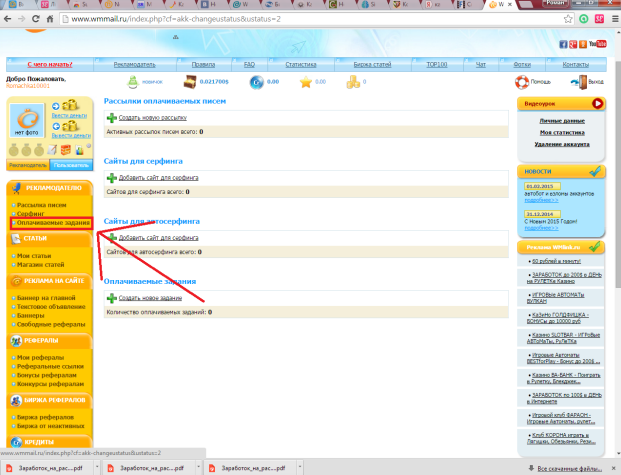Screen dimensions: 621x475
Task: Open Ввести деньги link
Action: coord(69,115)
